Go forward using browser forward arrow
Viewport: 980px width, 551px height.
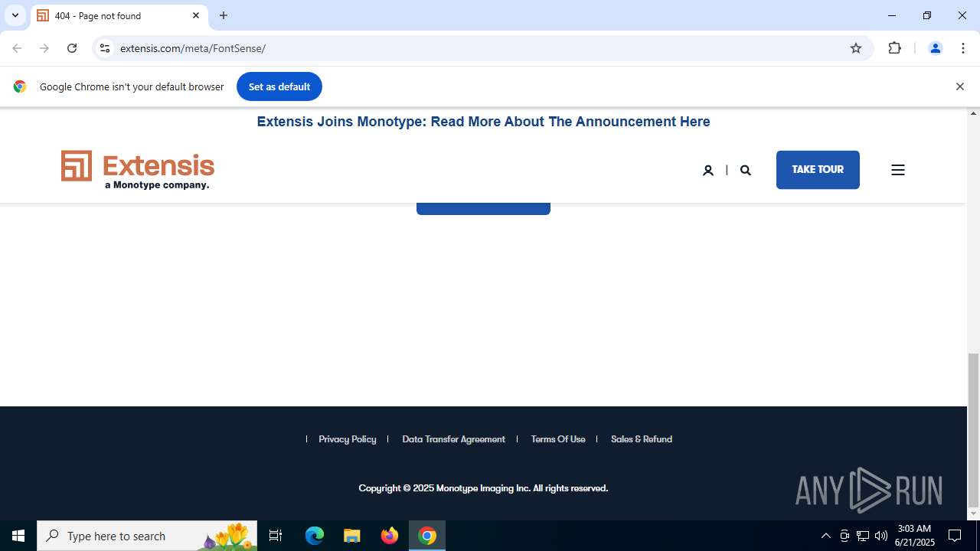(44, 48)
